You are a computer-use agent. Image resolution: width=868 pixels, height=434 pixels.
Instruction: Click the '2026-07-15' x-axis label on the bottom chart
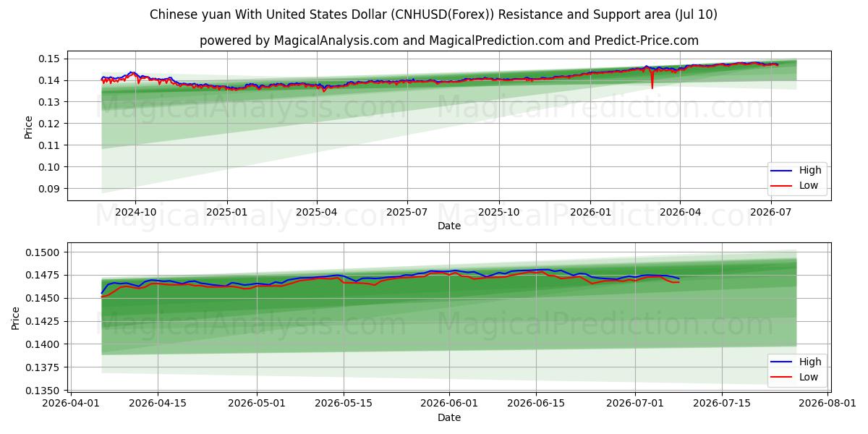pyautogui.click(x=722, y=404)
